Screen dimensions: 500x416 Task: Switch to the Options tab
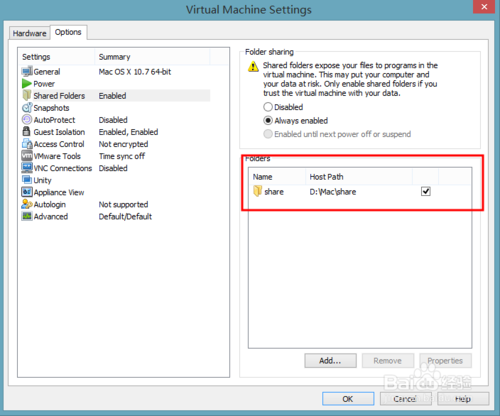coord(68,32)
